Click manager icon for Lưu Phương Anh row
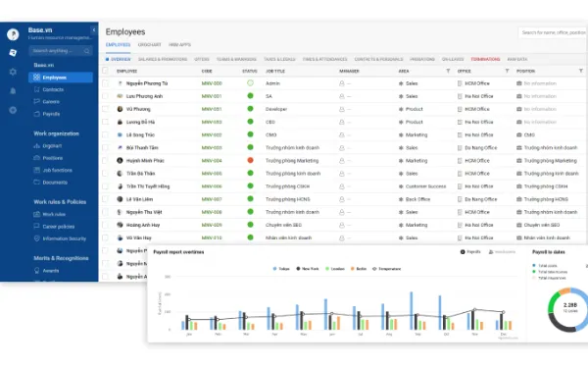Image resolution: width=588 pixels, height=368 pixels. point(342,96)
